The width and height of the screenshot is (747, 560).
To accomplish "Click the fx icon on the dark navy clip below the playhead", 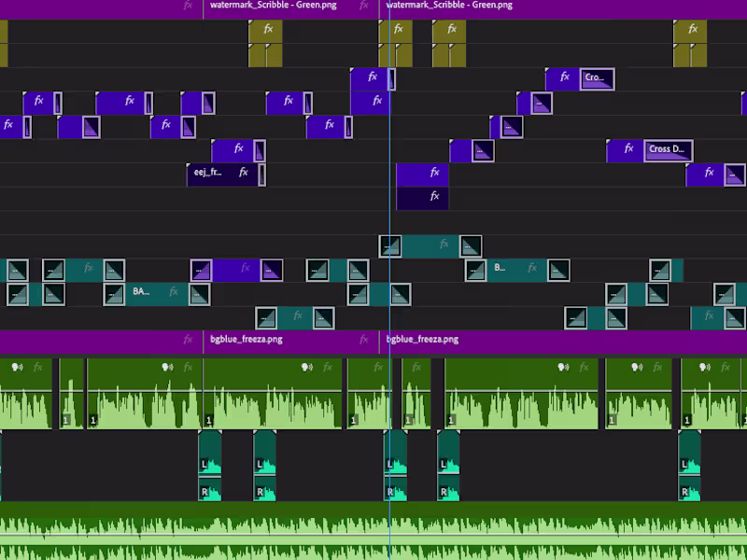I will [x=432, y=197].
